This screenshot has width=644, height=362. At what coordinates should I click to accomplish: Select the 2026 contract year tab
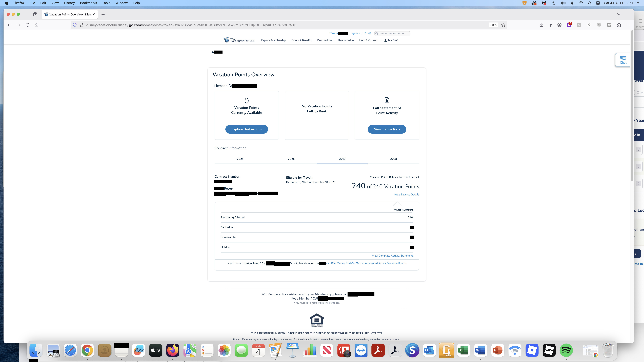(291, 159)
